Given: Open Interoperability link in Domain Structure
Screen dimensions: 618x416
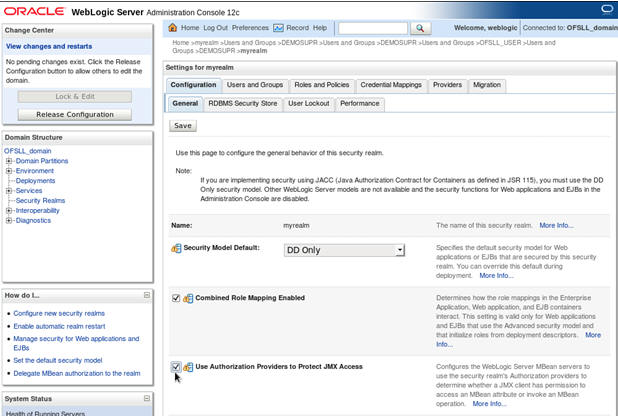Looking at the screenshot, I should click(x=37, y=211).
